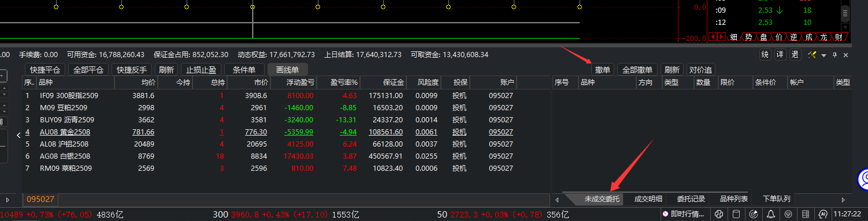Open the 条件单 conditional order button

[x=244, y=69]
